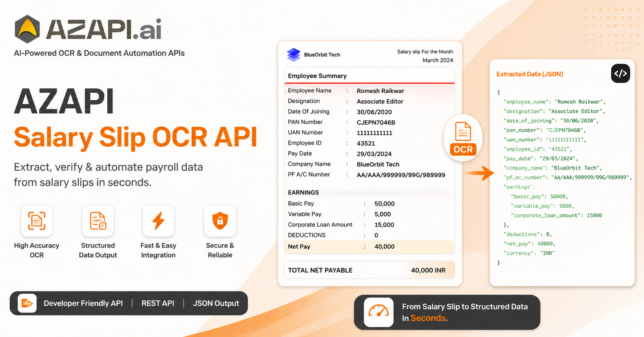Click "43521" value in the salary slip

point(366,143)
